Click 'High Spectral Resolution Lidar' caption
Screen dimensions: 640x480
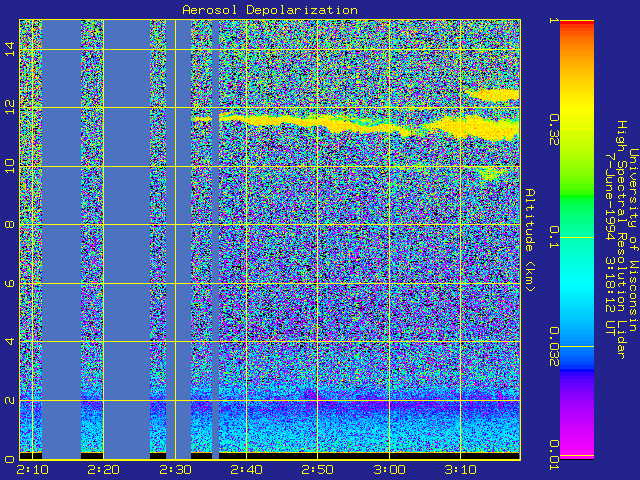click(620, 240)
